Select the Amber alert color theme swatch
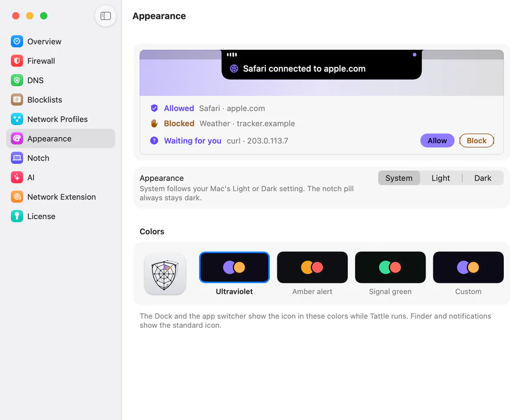The width and height of the screenshot is (522, 420). point(312,267)
